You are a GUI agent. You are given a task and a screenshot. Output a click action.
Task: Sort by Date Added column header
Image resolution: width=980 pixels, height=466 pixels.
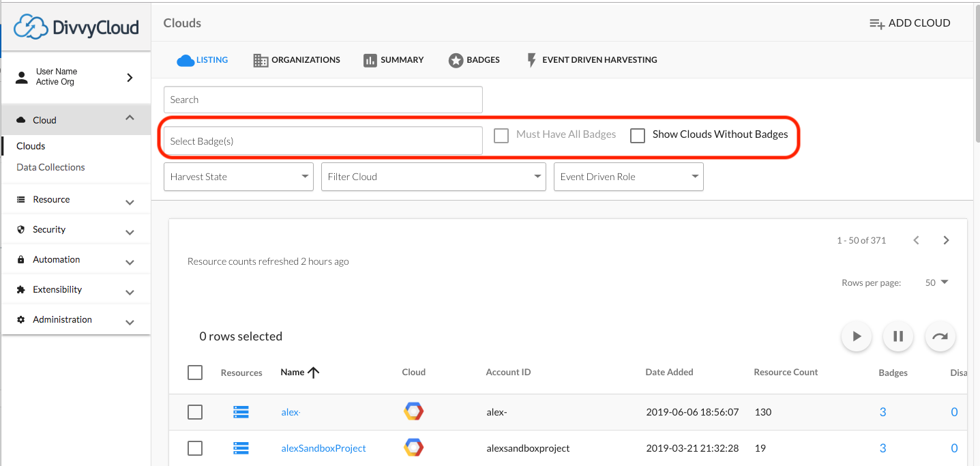click(669, 372)
